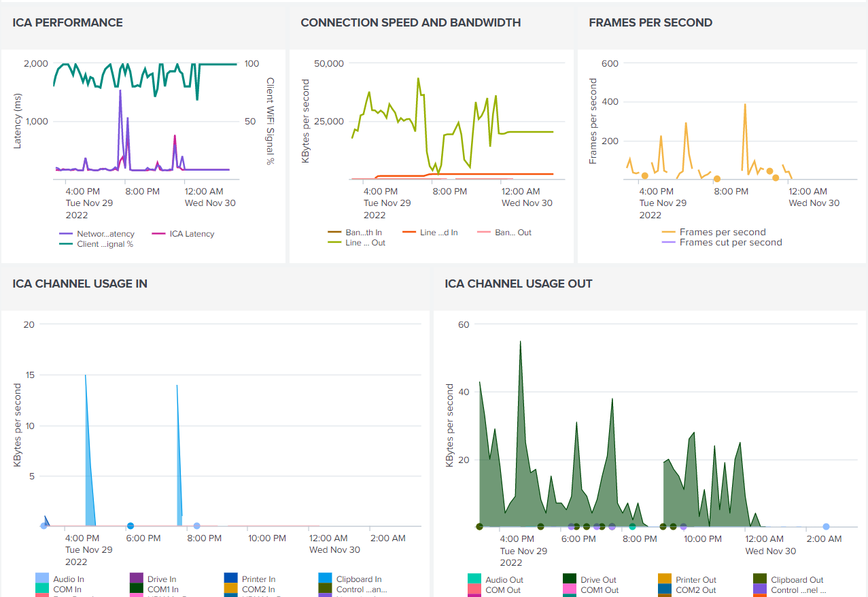868x597 pixels.
Task: Click the Drive Out dark green square
Action: coord(570,579)
